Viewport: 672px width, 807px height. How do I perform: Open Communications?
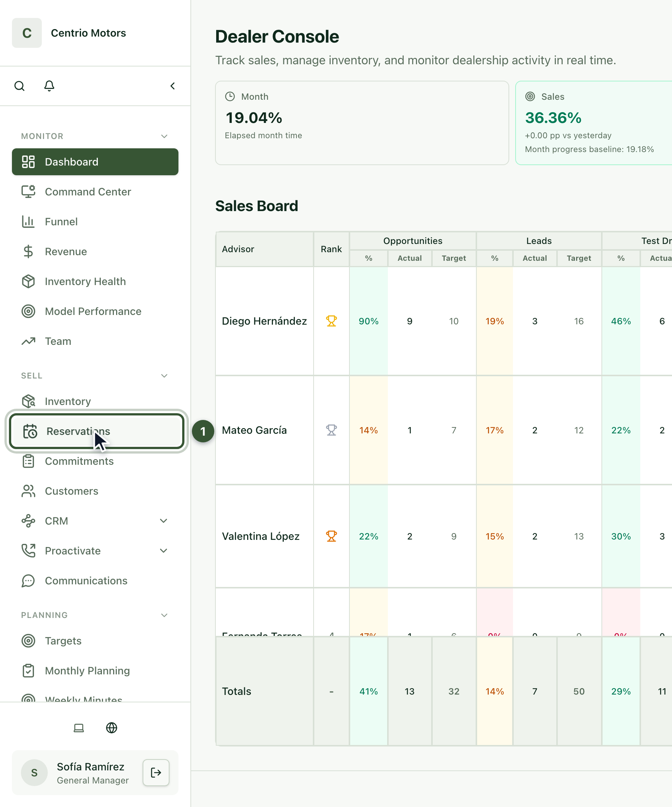[x=95, y=581]
